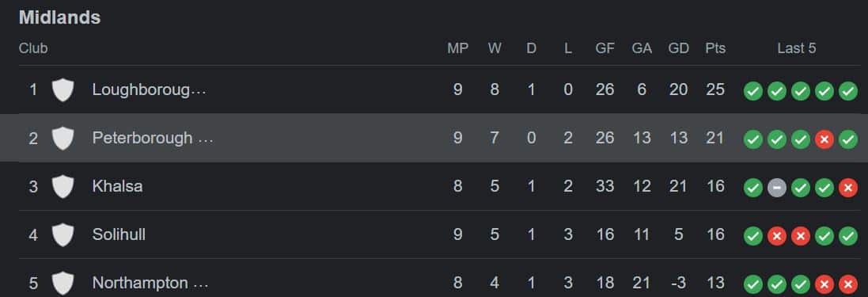The width and height of the screenshot is (868, 297).
Task: Click Khalsa's red loss icon in Last 5
Action: pos(848,188)
